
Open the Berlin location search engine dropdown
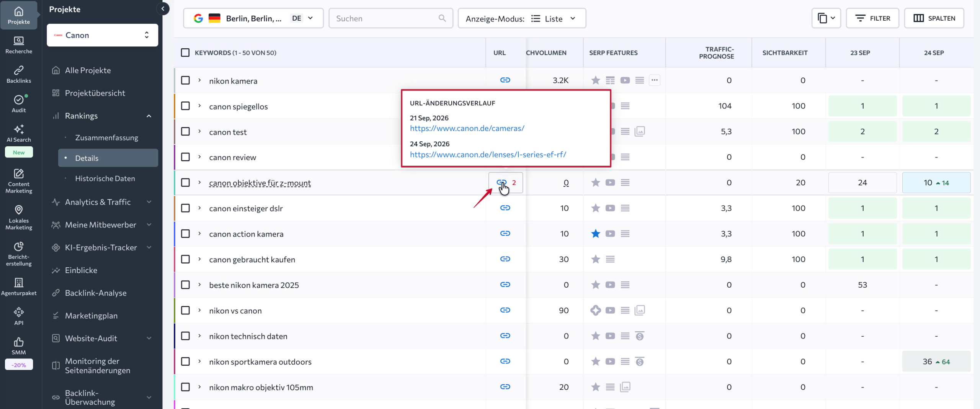coord(253,18)
